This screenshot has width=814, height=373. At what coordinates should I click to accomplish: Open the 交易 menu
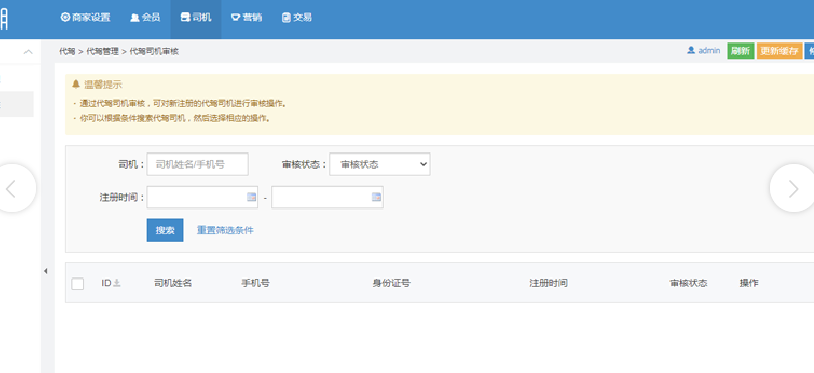(x=297, y=17)
